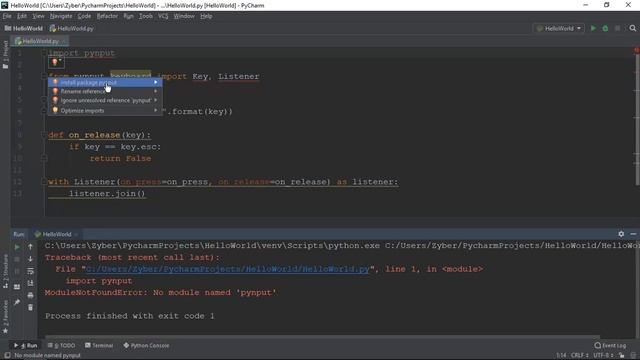Click HelloWorld.py breadcrumb in navigation bar

71,28
